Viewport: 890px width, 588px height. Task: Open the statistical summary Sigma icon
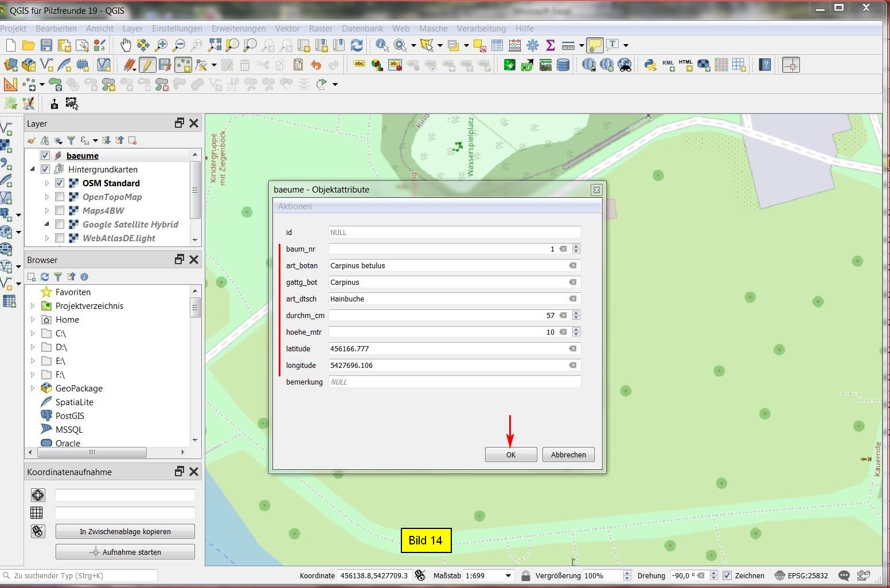tap(550, 45)
